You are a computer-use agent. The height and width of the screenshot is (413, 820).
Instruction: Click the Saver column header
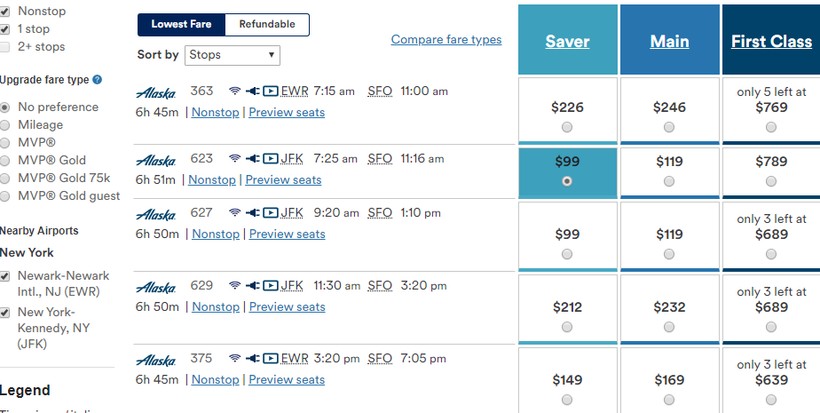click(567, 41)
